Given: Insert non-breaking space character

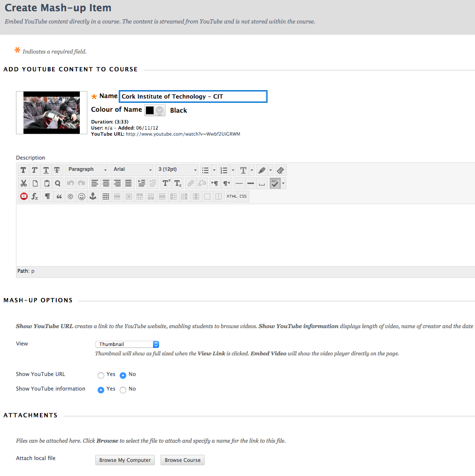Looking at the screenshot, I should (x=262, y=184).
